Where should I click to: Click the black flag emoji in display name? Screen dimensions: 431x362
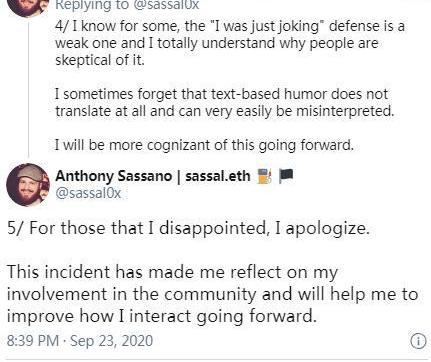tap(286, 176)
